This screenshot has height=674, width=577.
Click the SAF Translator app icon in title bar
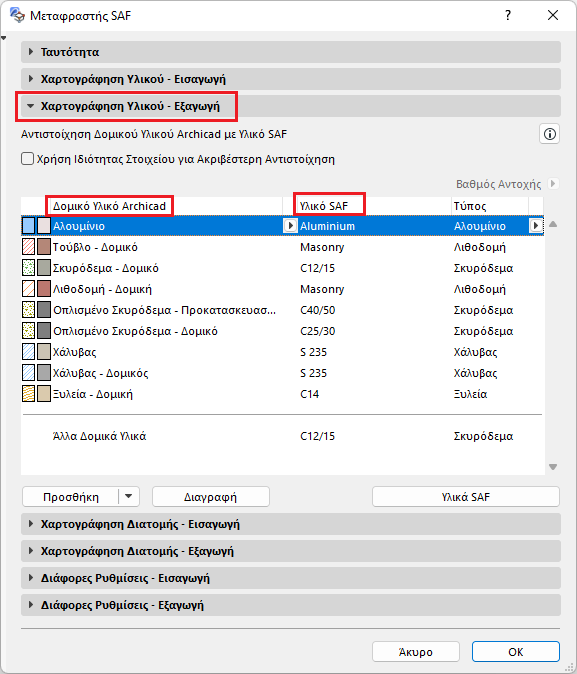(17, 15)
